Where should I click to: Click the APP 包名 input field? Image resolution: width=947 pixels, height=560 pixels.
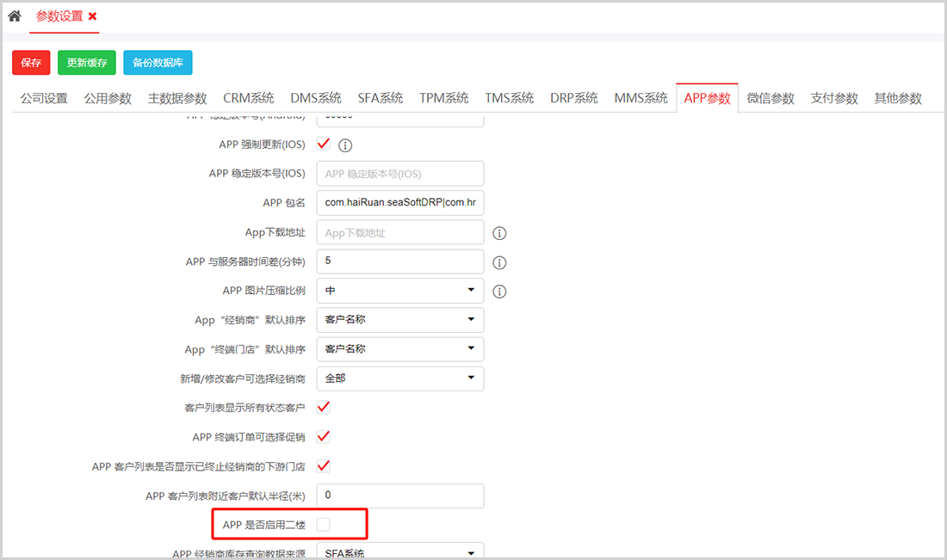point(400,203)
